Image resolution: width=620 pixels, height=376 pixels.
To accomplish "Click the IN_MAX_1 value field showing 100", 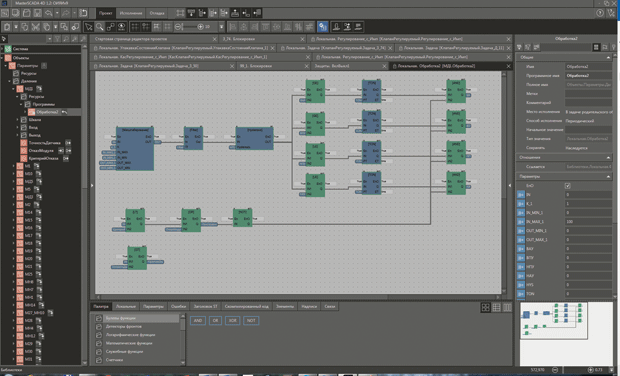I will point(588,221).
